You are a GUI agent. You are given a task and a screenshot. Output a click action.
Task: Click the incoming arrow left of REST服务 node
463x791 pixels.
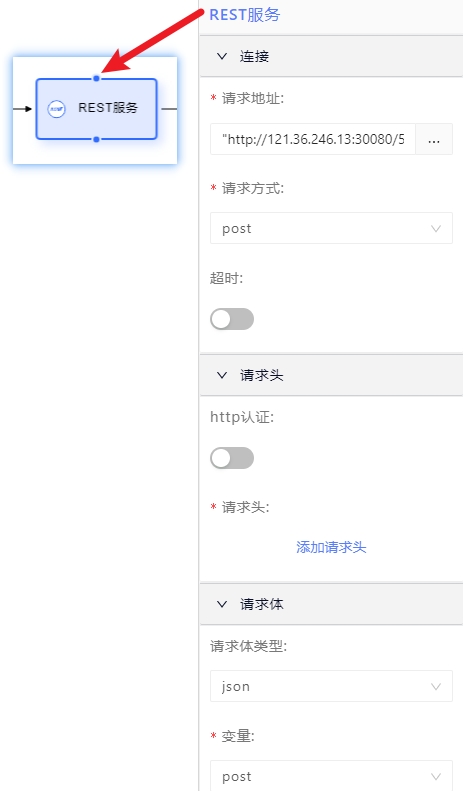(22, 108)
